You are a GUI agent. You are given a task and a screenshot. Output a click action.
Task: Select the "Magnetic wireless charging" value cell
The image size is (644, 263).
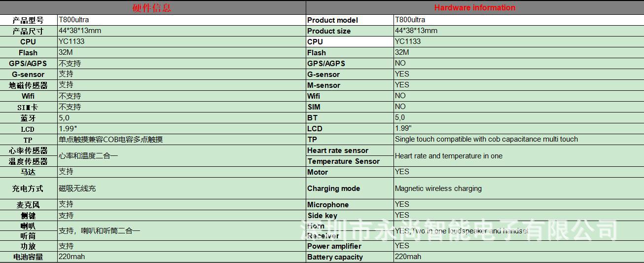point(519,188)
